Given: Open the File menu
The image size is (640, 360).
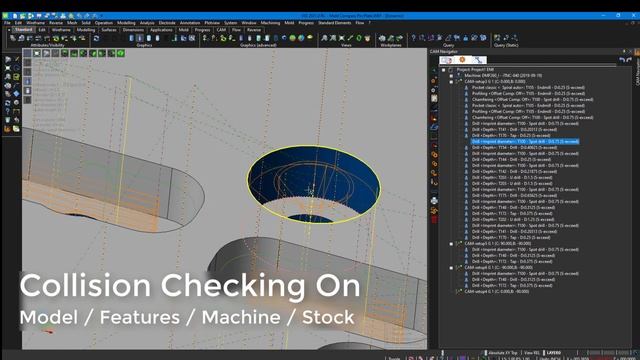Looking at the screenshot, I should (7, 23).
